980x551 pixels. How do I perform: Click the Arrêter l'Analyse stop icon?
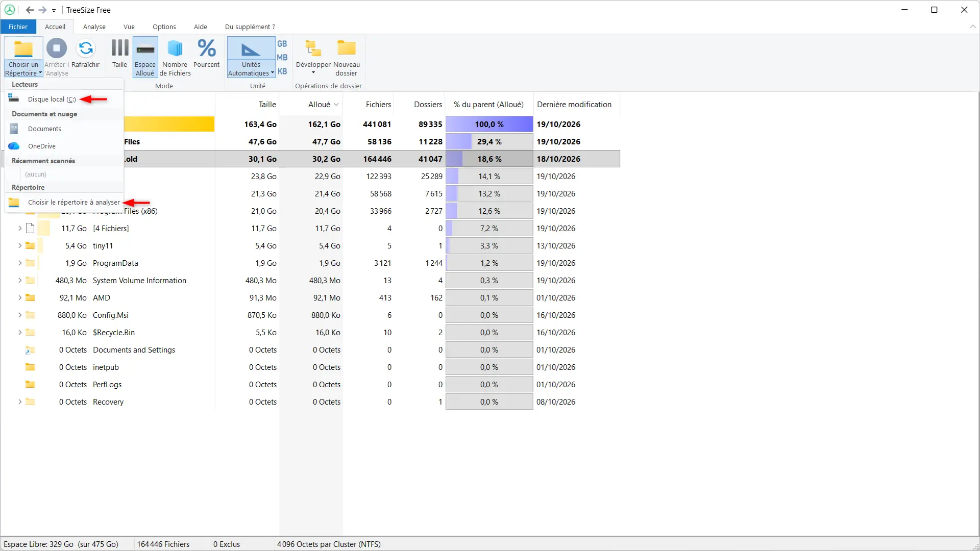pyautogui.click(x=56, y=48)
